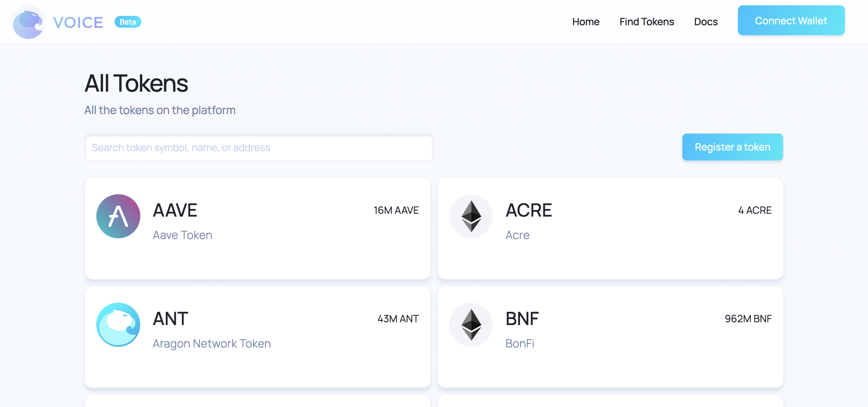The height and width of the screenshot is (407, 868).
Task: Click the ACRE Ethereum diamond icon
Action: 471,216
